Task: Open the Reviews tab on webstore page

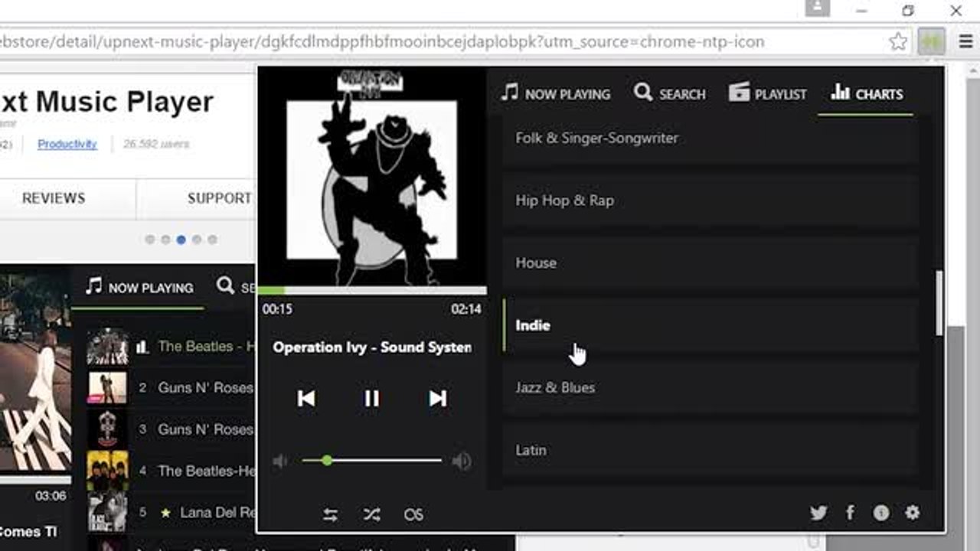Action: click(54, 198)
